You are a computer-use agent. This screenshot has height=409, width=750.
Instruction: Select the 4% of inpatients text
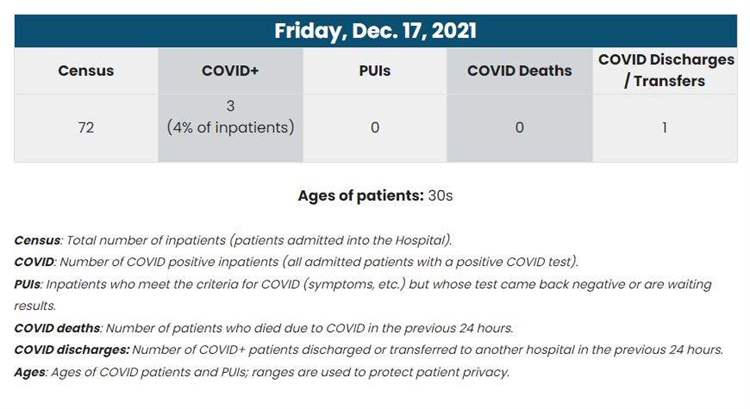[231, 128]
